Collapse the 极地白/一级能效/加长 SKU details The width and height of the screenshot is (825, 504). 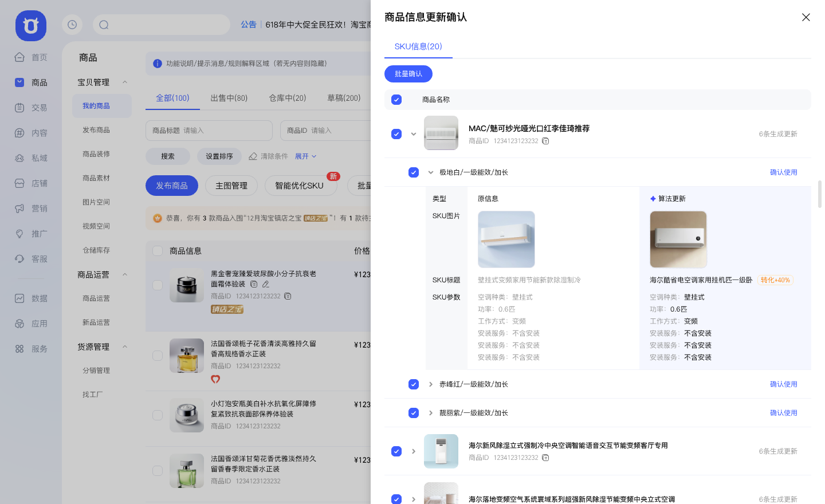pos(430,172)
